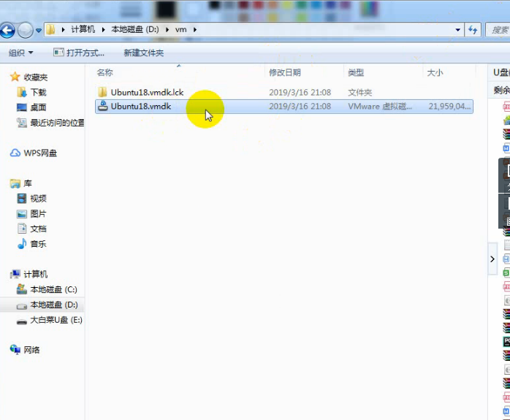
Task: Click the download folder icon beside 下载
Action: pos(22,92)
